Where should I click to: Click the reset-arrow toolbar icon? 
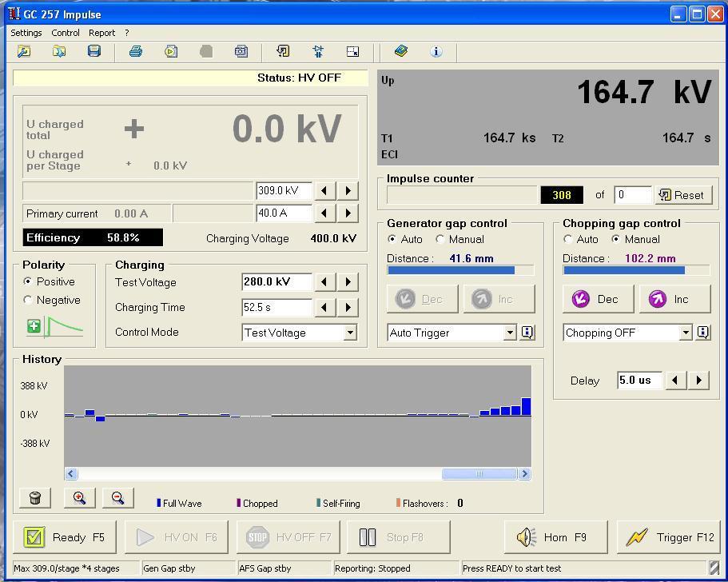(x=283, y=51)
